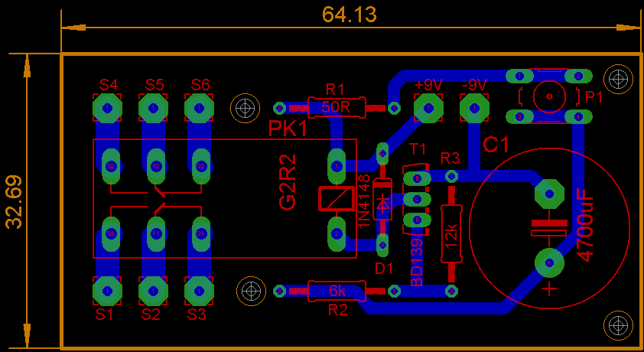This screenshot has height=352, width=644.
Task: Click the S3 terminal pad
Action: tap(199, 291)
